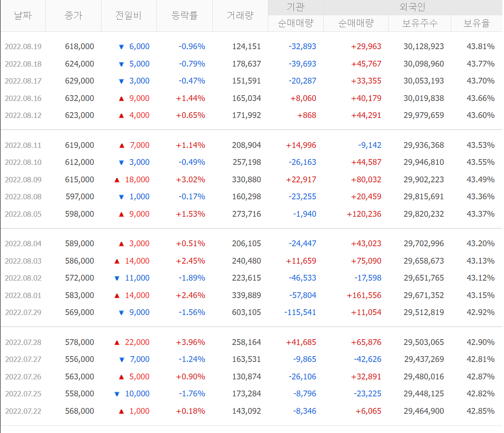Image resolution: width=504 pixels, height=433 pixels.
Task: Click the down arrow beside 11,000
Action: pos(117,278)
